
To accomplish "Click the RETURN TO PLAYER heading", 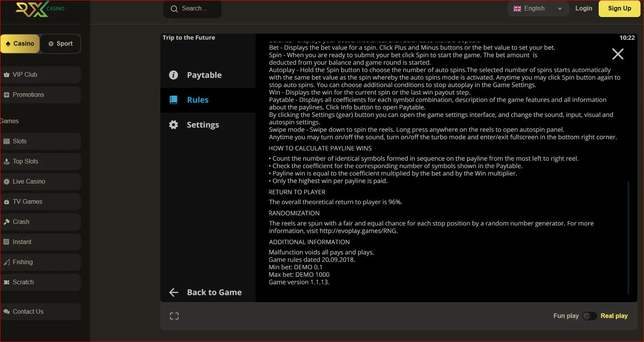I will [297, 192].
